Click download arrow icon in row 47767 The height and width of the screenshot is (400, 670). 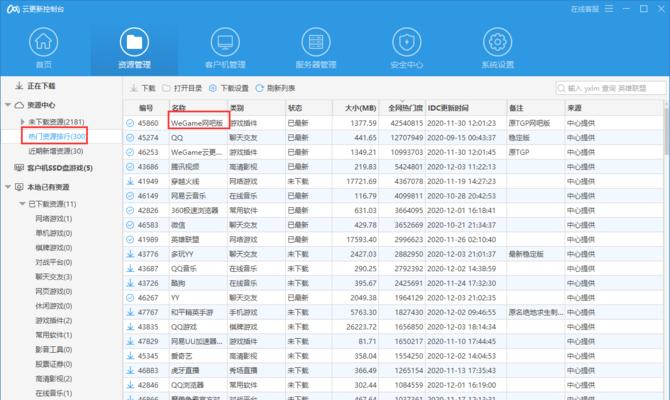click(x=130, y=312)
